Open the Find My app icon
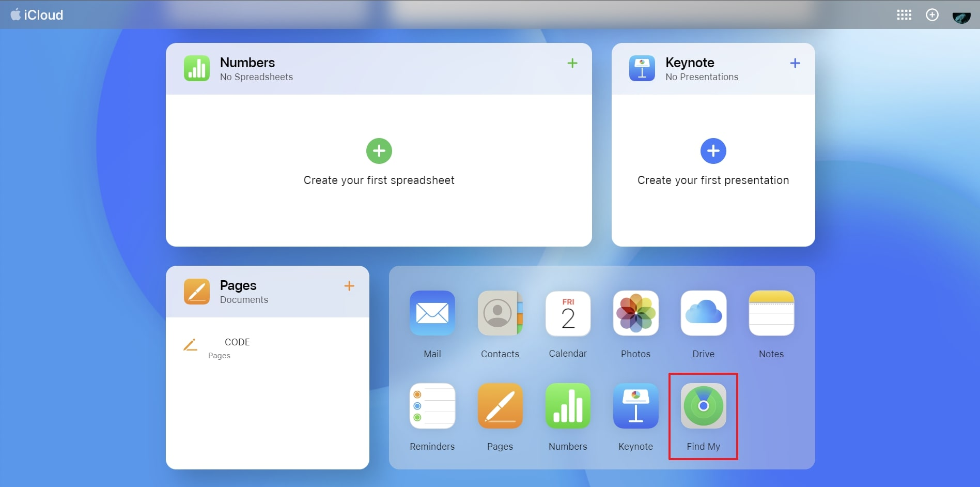Screen dimensions: 980x487 tap(703, 406)
